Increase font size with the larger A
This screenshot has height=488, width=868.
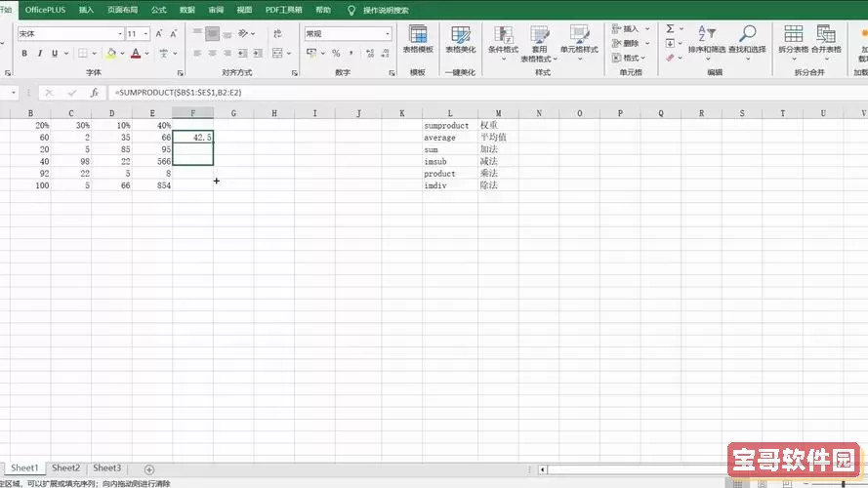[x=159, y=34]
